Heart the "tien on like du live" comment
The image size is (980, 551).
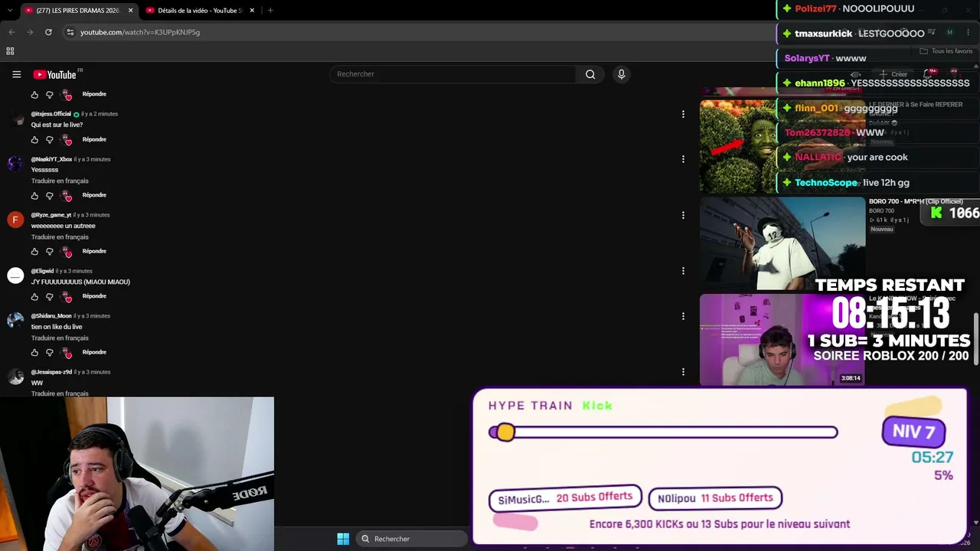click(67, 353)
